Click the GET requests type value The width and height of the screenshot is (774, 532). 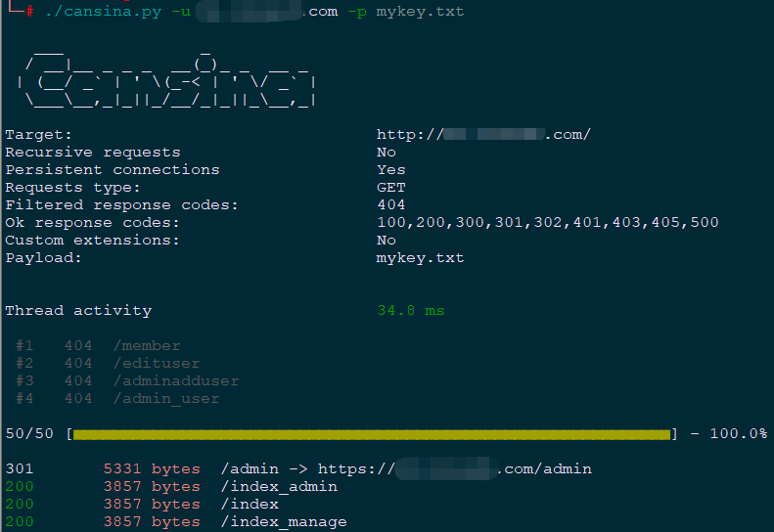390,187
